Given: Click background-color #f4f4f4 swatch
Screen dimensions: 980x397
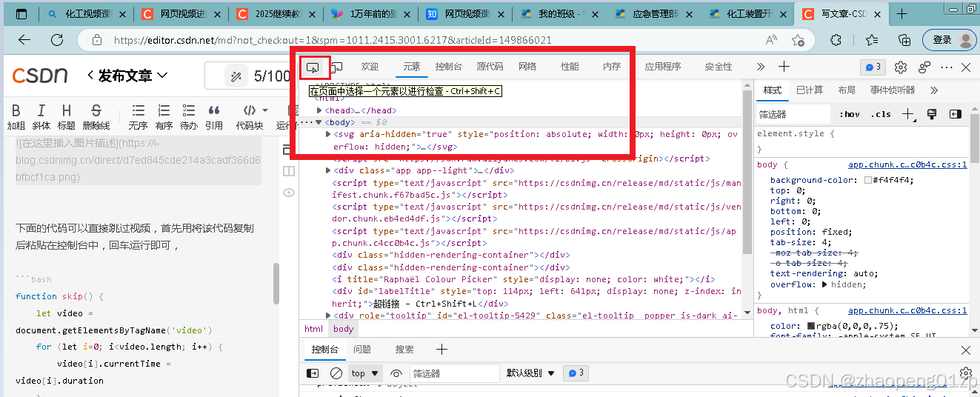Looking at the screenshot, I should coord(868,180).
